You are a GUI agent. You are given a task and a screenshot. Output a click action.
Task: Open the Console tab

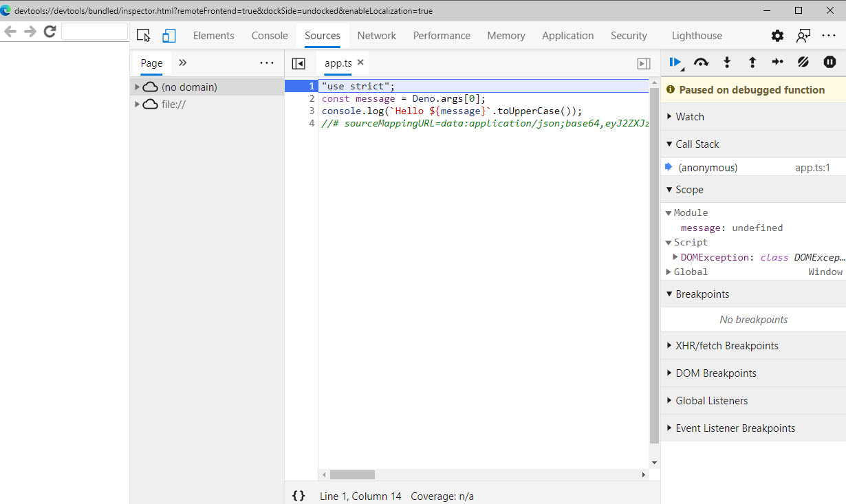tap(270, 36)
